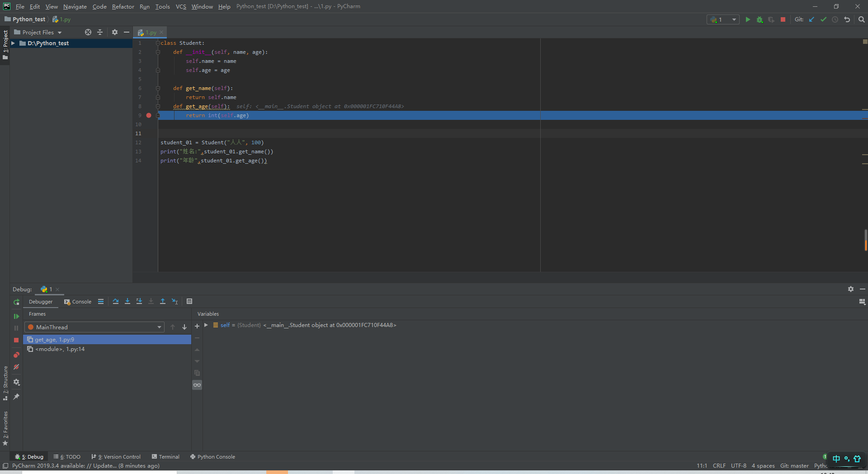The width and height of the screenshot is (868, 474).
Task: Open the Project Files view dropdown
Action: [x=38, y=33]
